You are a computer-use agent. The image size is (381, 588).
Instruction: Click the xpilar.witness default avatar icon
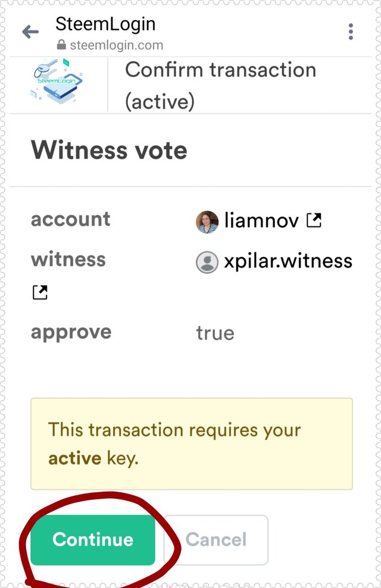click(x=207, y=262)
